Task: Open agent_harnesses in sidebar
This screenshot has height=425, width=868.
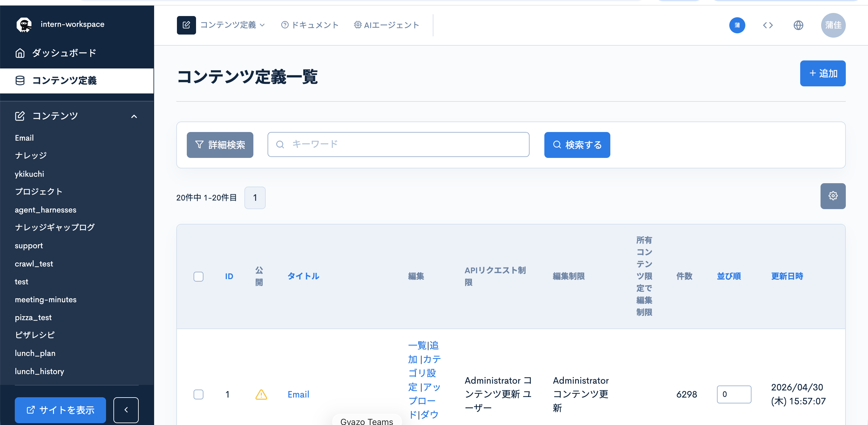Action: pos(46,210)
